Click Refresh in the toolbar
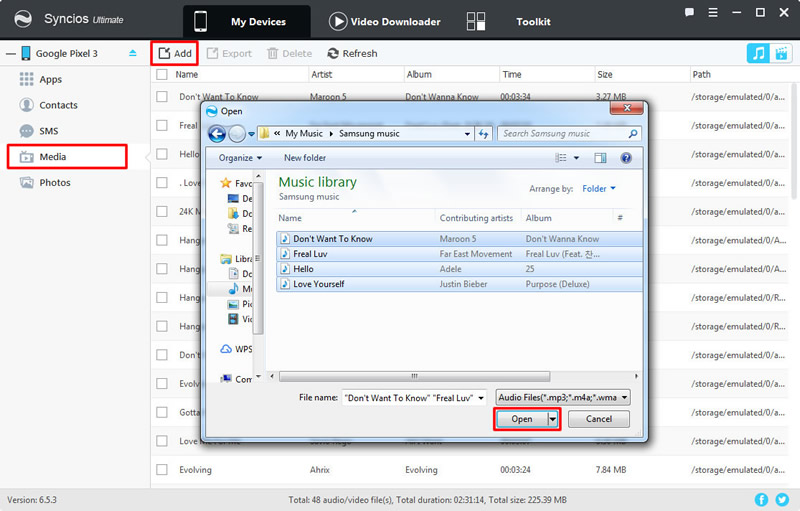Image resolution: width=800 pixels, height=511 pixels. tap(353, 54)
